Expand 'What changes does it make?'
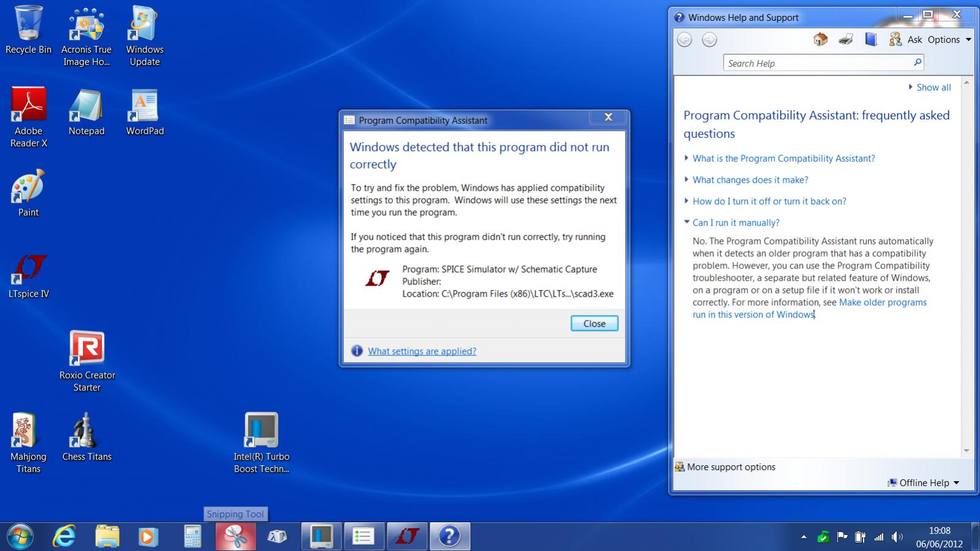Viewport: 980px width, 551px height. click(x=750, y=180)
